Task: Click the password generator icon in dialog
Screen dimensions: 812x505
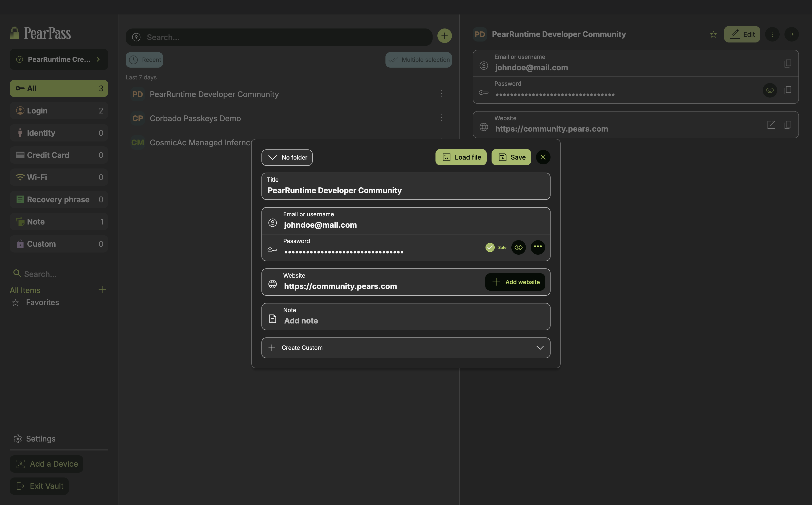Action: 537,247
